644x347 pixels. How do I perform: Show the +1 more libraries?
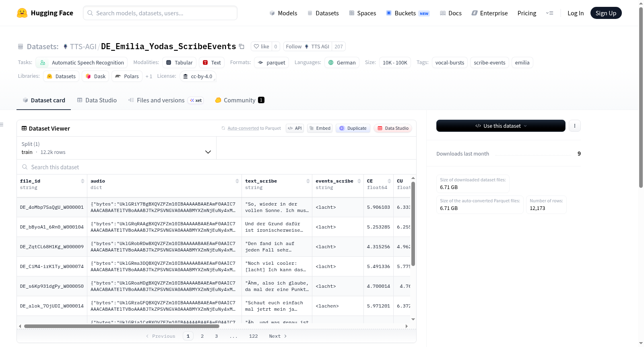tap(149, 76)
